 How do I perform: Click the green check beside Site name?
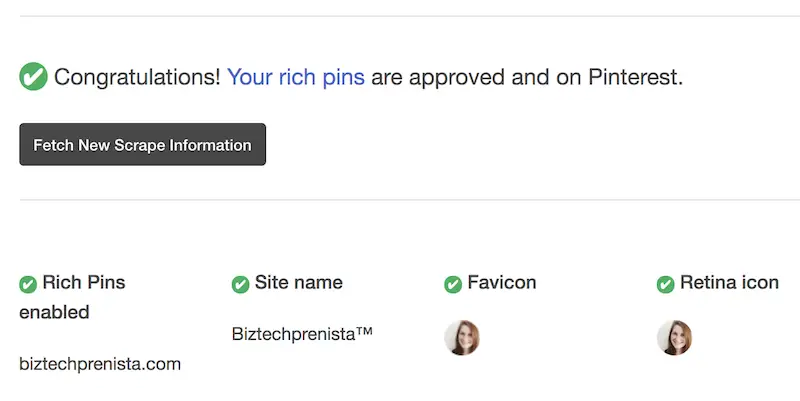240,284
